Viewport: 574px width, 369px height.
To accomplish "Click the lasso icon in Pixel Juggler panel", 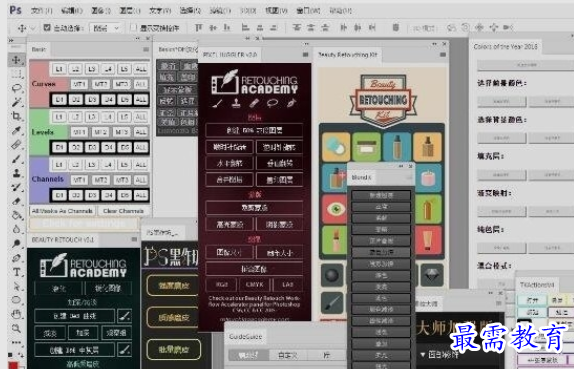I will 273,104.
